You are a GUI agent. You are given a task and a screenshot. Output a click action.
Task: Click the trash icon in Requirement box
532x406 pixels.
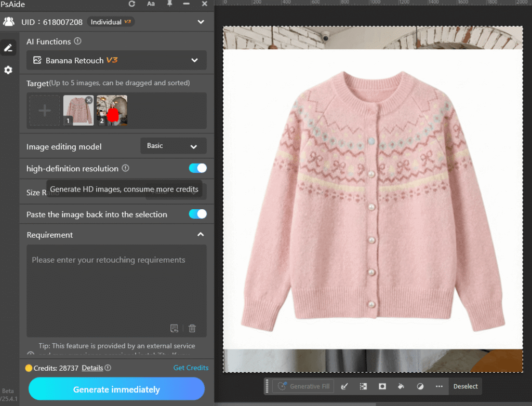[192, 328]
